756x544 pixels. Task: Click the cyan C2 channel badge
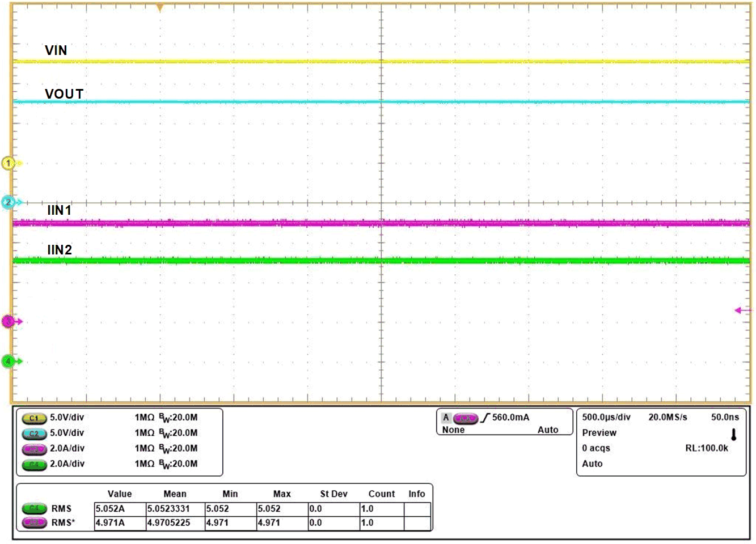pyautogui.click(x=34, y=433)
